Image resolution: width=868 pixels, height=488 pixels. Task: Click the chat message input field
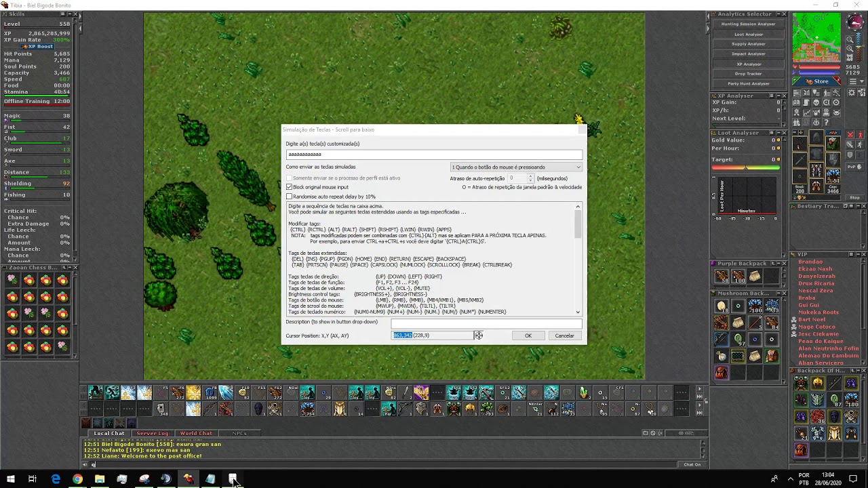point(383,465)
